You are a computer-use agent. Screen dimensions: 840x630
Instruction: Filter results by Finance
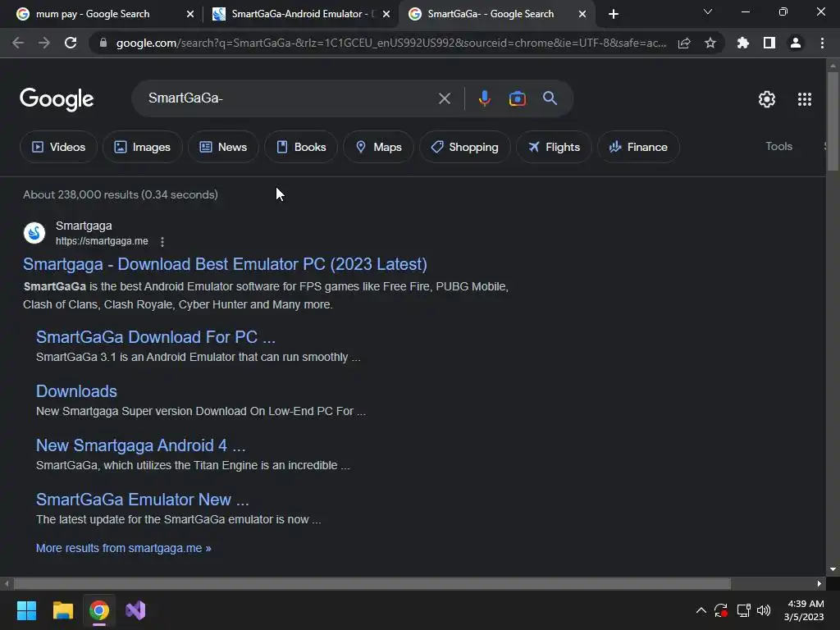pyautogui.click(x=638, y=147)
